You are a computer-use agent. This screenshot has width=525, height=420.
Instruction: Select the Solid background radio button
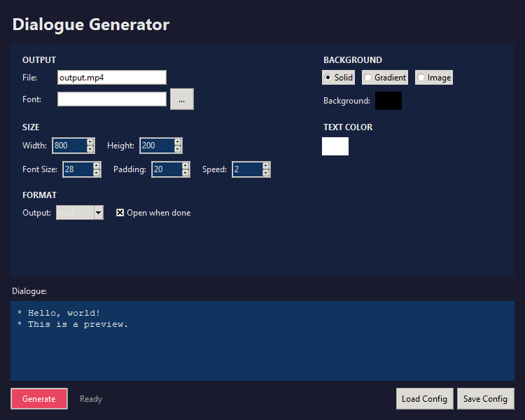coord(338,78)
